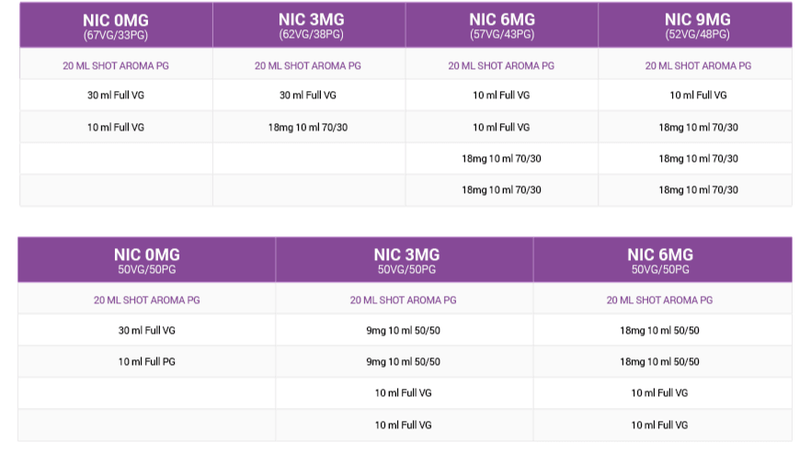Click 20 ML SHOT AROMA PG under 67VG/33PG

116,66
